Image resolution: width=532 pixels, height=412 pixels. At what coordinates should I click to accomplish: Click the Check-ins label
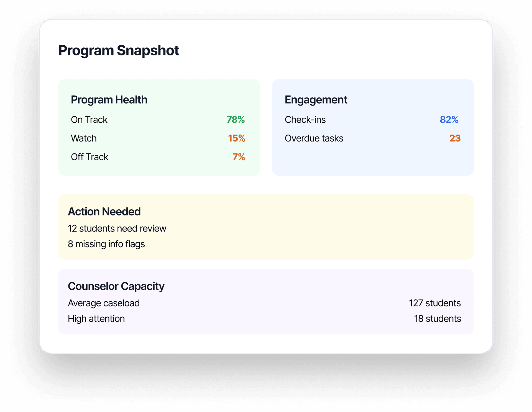coord(305,120)
